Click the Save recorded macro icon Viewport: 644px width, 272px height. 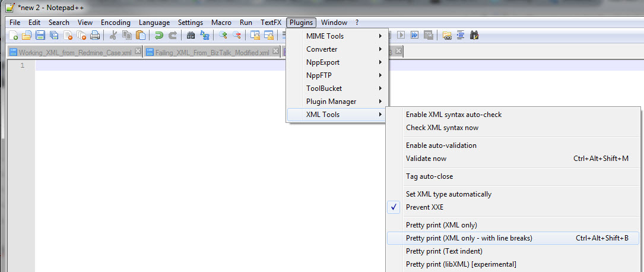(x=429, y=35)
